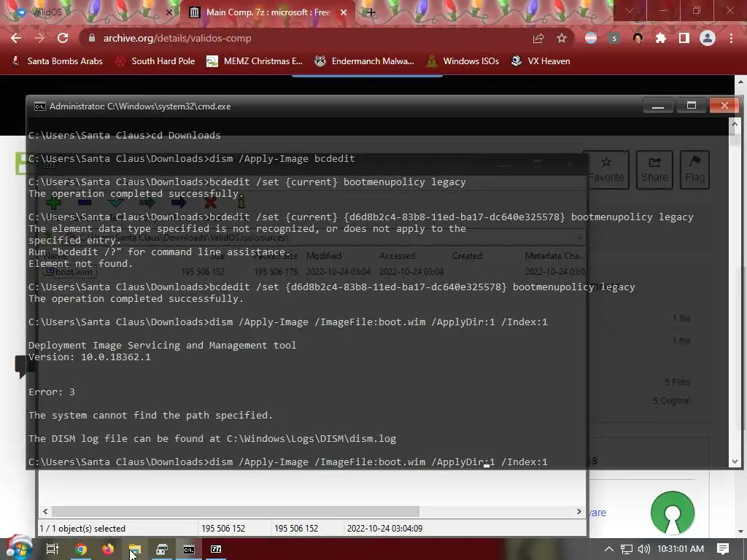The width and height of the screenshot is (747, 560).
Task: Reload the archive.org page
Action: click(63, 38)
